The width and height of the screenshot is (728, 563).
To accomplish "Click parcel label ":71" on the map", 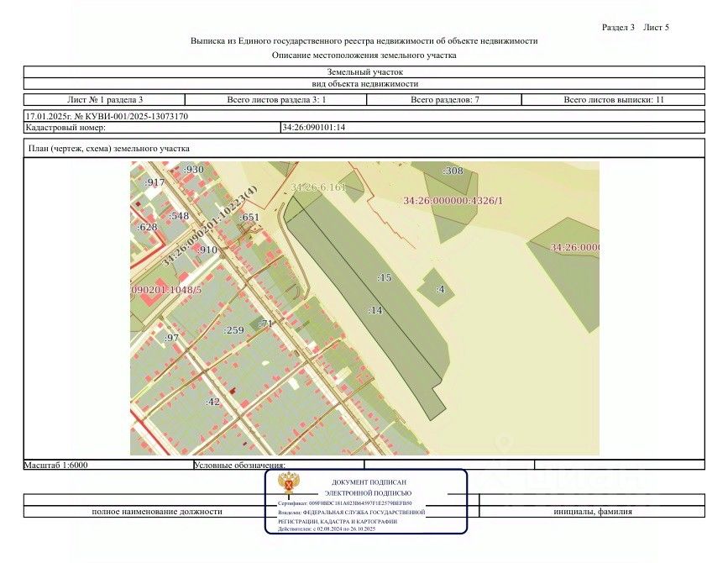I will point(265,324).
